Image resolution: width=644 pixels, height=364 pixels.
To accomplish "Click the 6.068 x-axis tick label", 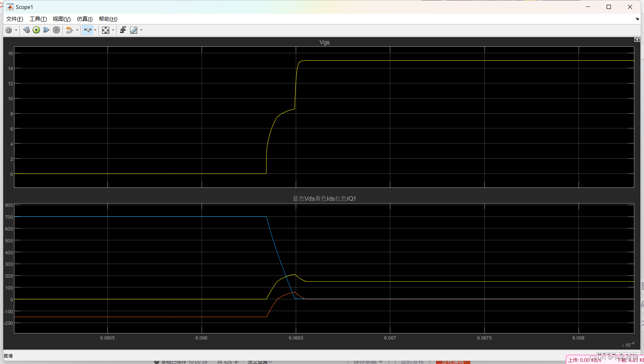I will click(x=578, y=338).
